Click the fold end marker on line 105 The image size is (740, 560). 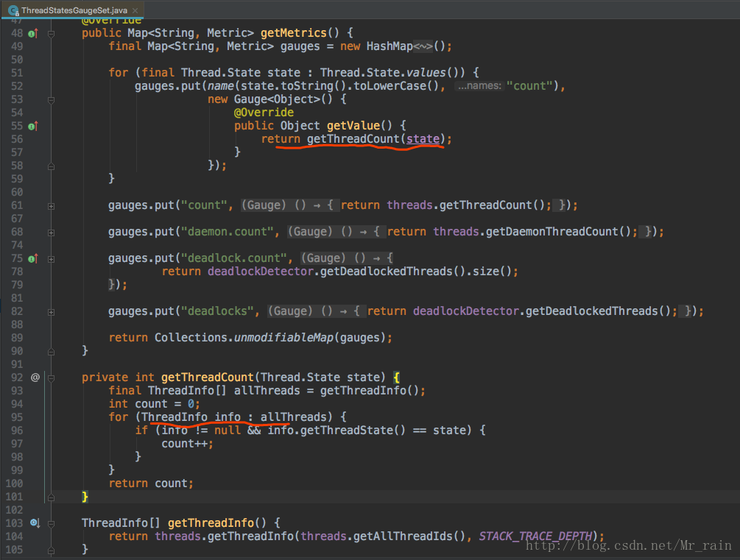click(x=51, y=550)
